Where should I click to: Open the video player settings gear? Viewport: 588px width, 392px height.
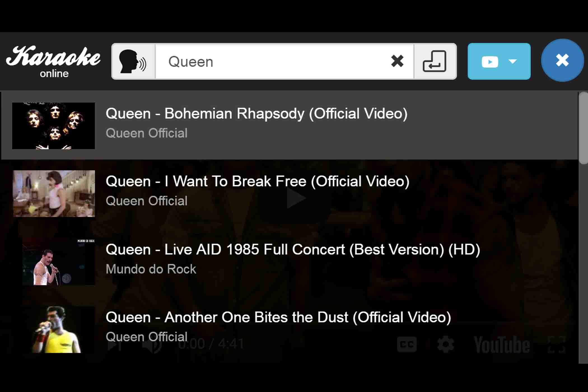click(x=445, y=344)
